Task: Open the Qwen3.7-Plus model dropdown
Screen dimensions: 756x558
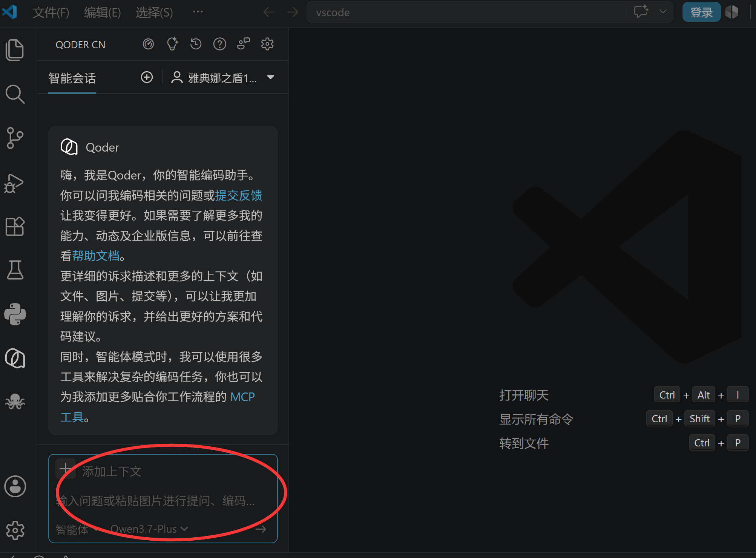Action: pyautogui.click(x=149, y=529)
